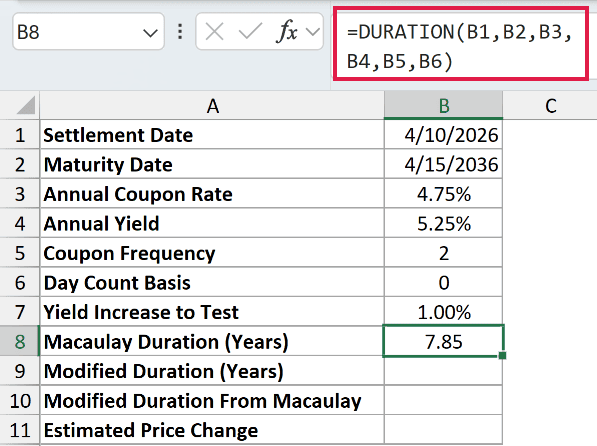Screen dimensions: 597x446
Task: Select column B header
Action: [x=444, y=106]
